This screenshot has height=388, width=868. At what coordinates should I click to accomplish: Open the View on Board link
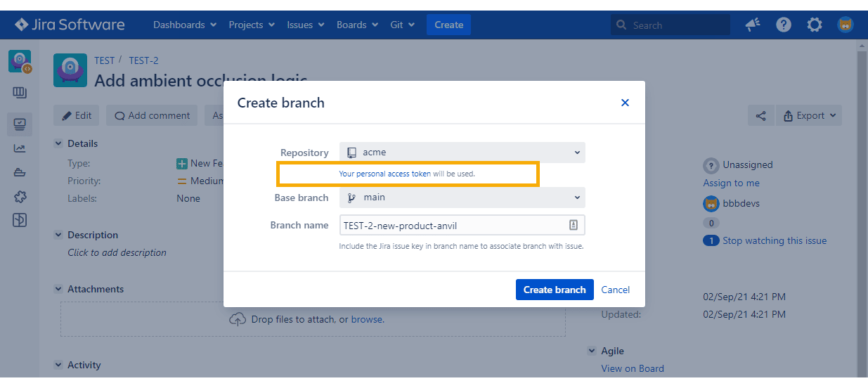pos(633,368)
